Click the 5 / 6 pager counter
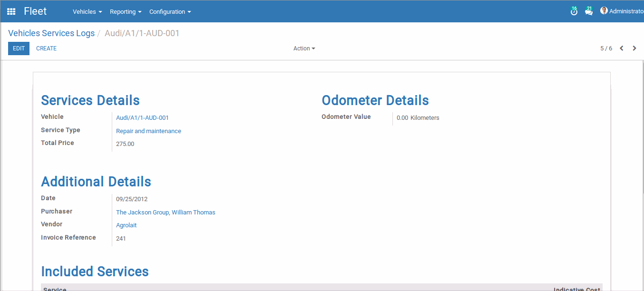 (606, 48)
